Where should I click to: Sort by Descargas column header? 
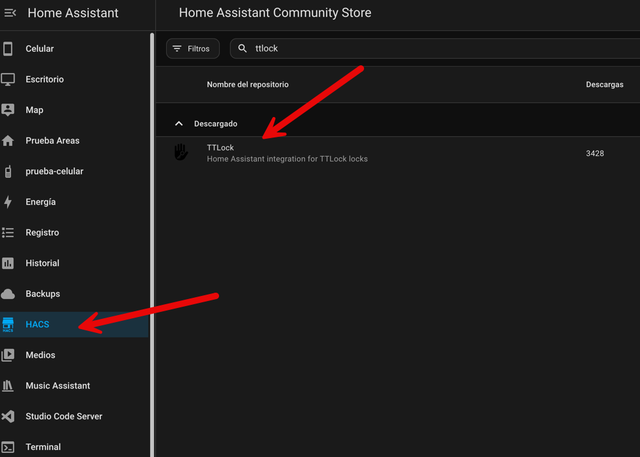tap(604, 85)
